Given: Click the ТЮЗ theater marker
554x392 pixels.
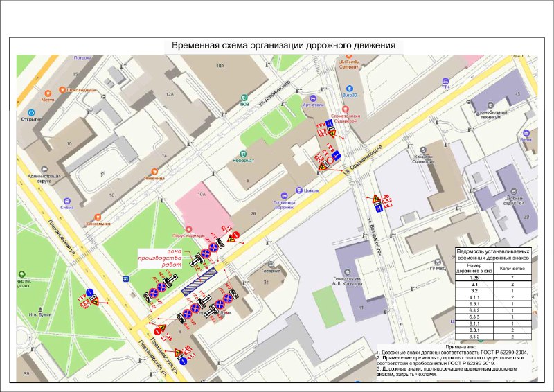Looking at the screenshot, I should (244, 98).
